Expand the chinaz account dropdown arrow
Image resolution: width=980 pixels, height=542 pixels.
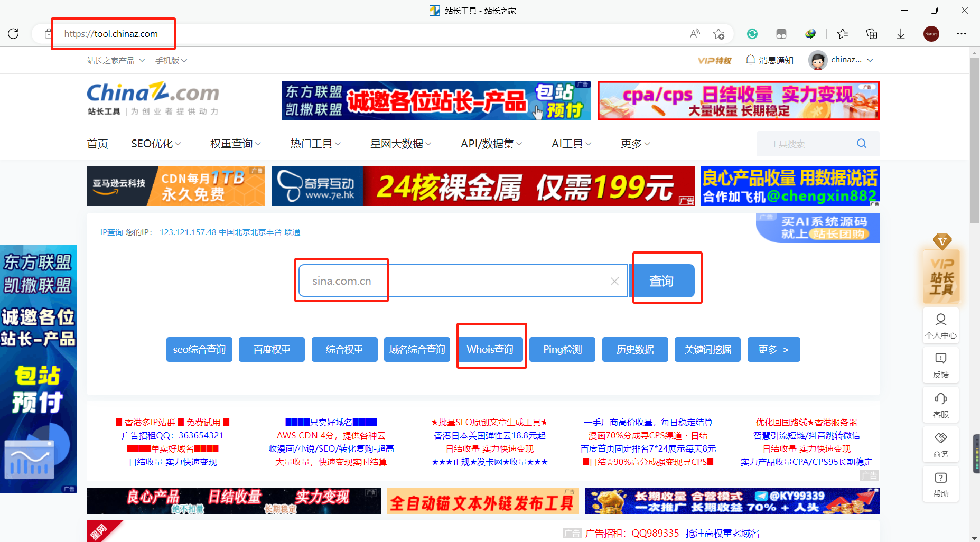870,60
